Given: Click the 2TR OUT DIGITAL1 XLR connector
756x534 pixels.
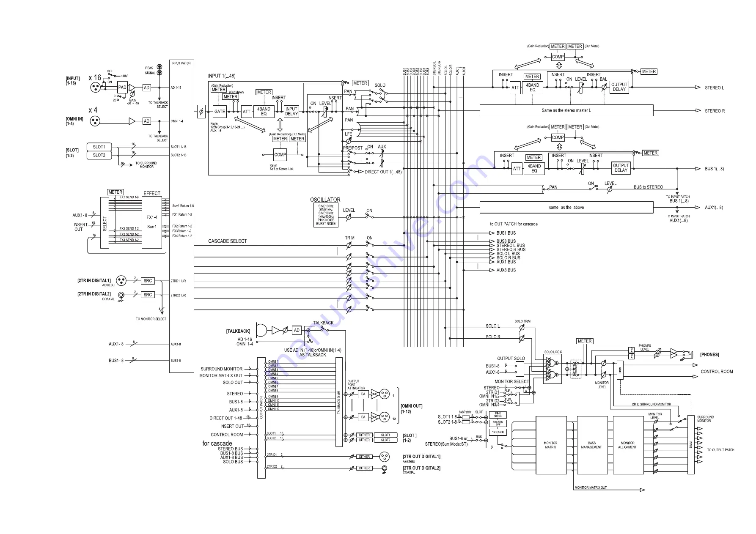Looking at the screenshot, I should coord(384,457).
